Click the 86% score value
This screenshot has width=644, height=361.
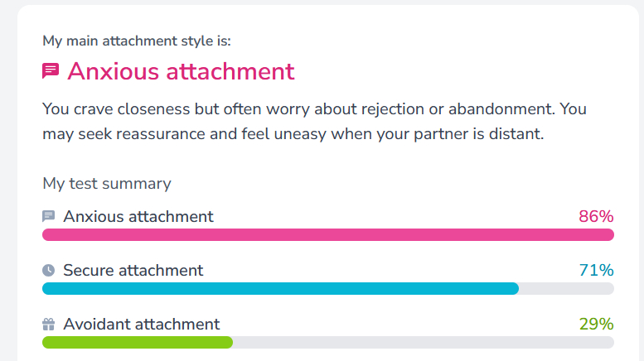pyautogui.click(x=596, y=217)
